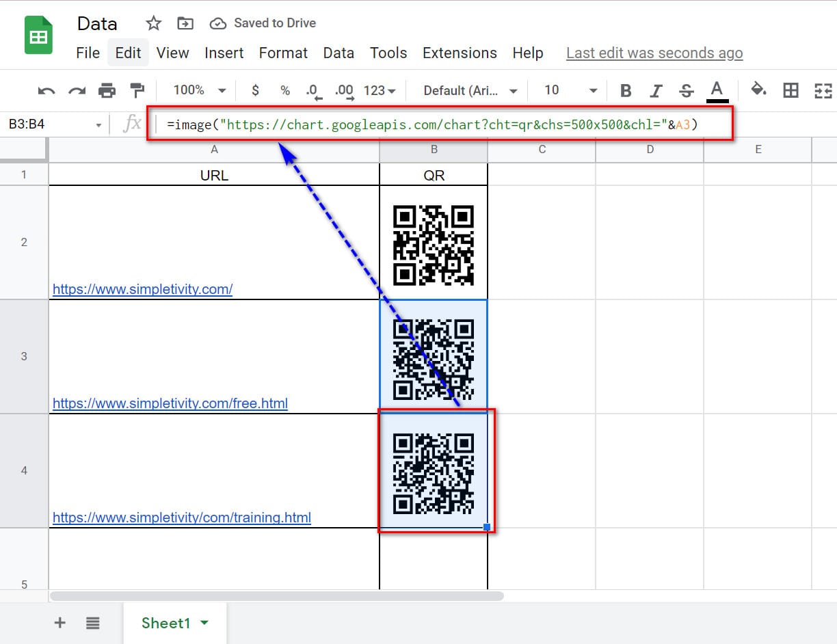837x644 pixels.
Task: Format cells as percent
Action: 285,90
